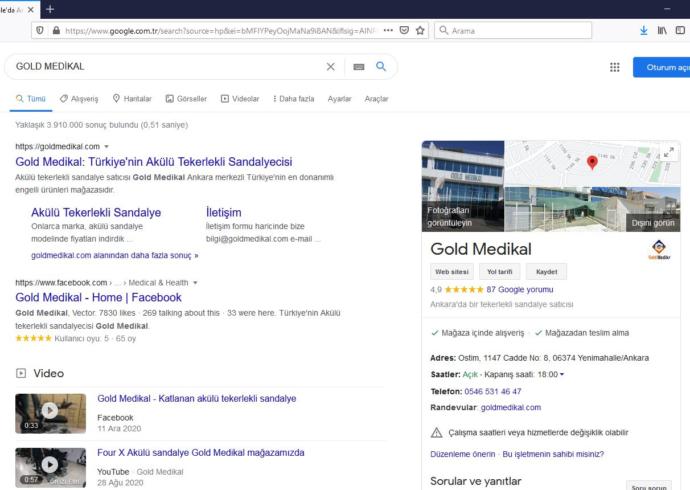Image resolution: width=690 pixels, height=490 pixels.
Task: Switch to the Videolar tab
Action: (240, 99)
